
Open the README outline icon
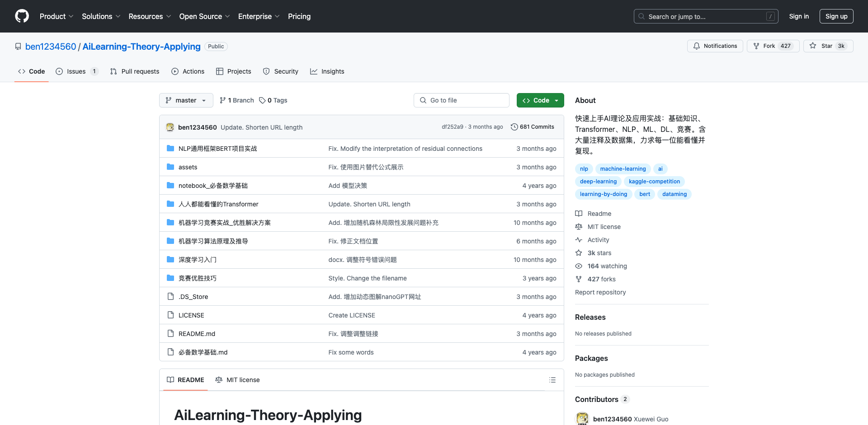(552, 380)
